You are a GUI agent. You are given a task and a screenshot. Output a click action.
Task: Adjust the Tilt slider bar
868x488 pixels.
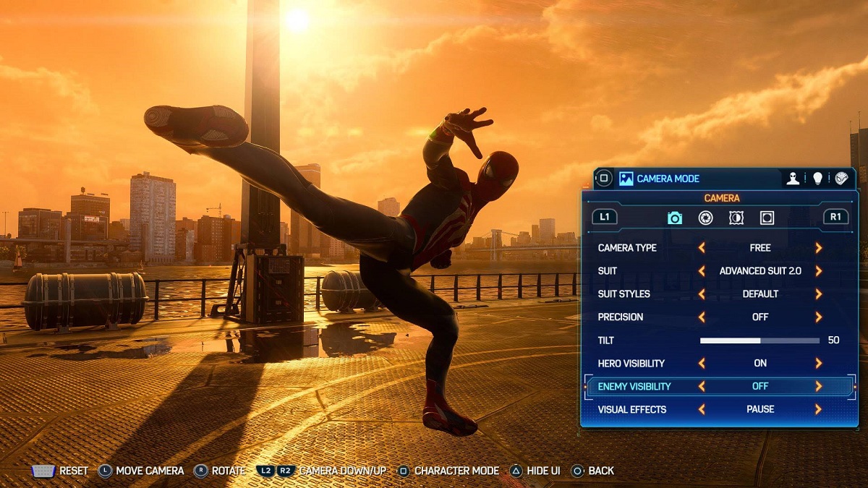tap(759, 340)
